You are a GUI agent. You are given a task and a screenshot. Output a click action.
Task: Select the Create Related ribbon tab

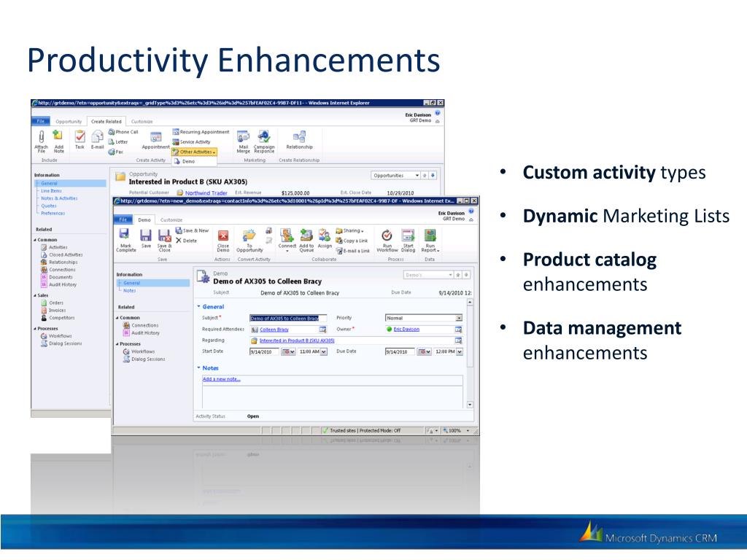[x=107, y=122]
